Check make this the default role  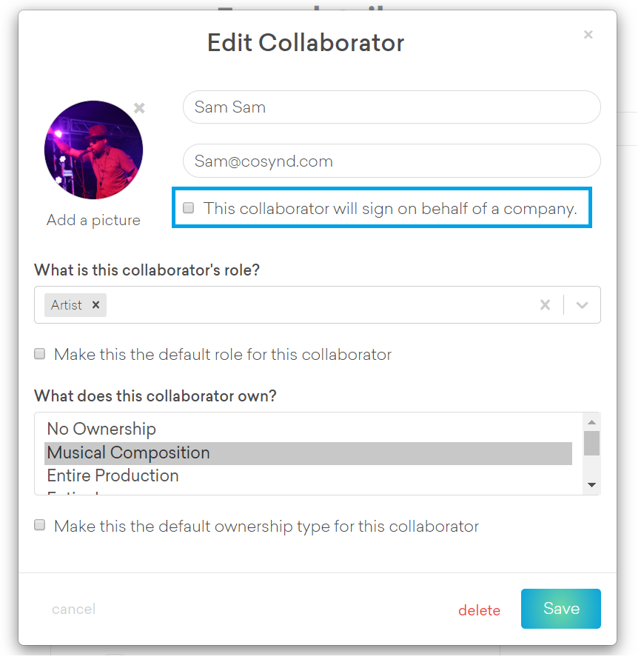pos(40,354)
